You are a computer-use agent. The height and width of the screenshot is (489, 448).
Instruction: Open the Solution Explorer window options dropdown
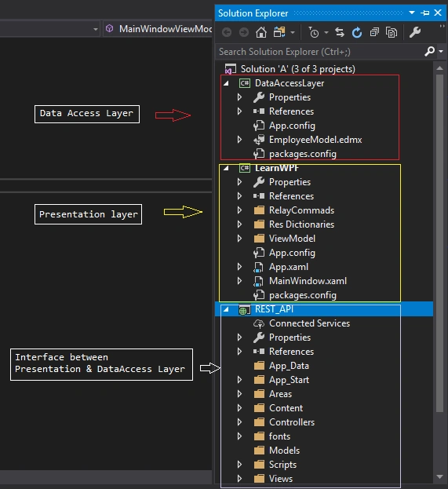click(x=412, y=13)
